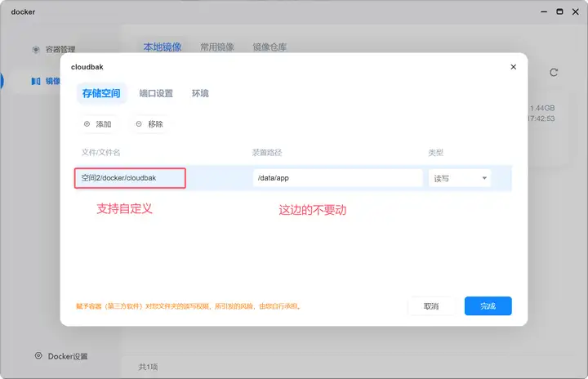The height and width of the screenshot is (379, 588).
Task: Cancel with the 取消 button
Action: click(431, 306)
